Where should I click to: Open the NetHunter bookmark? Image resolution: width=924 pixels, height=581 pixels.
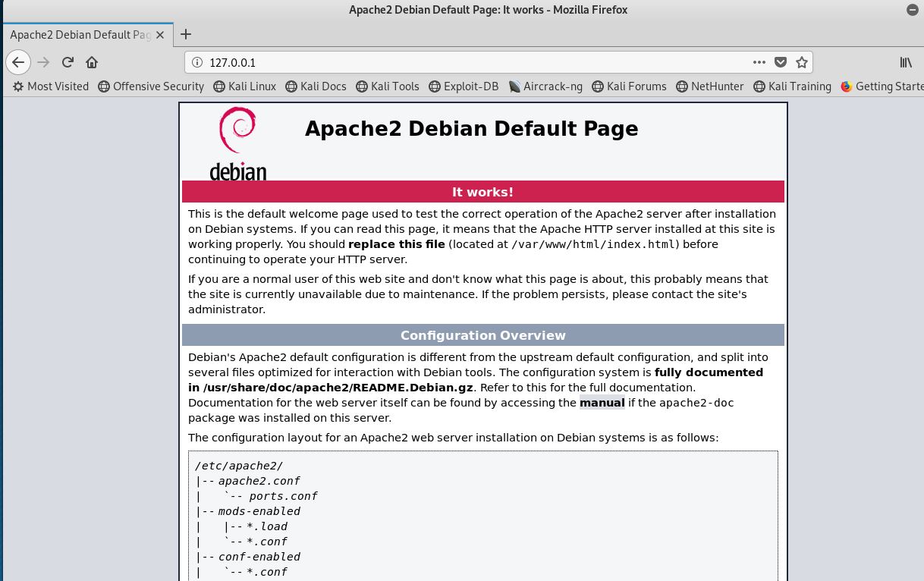tap(709, 86)
